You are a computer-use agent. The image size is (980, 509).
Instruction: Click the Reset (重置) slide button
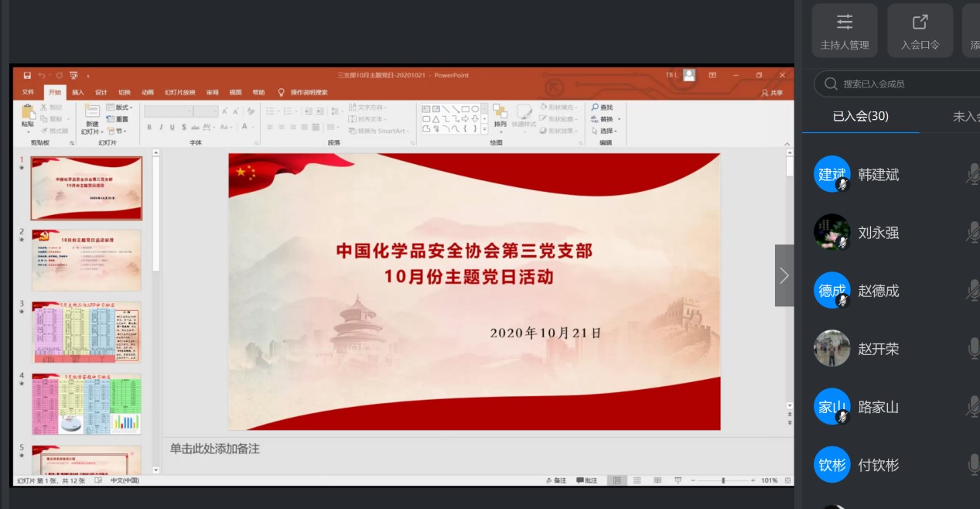pos(118,119)
